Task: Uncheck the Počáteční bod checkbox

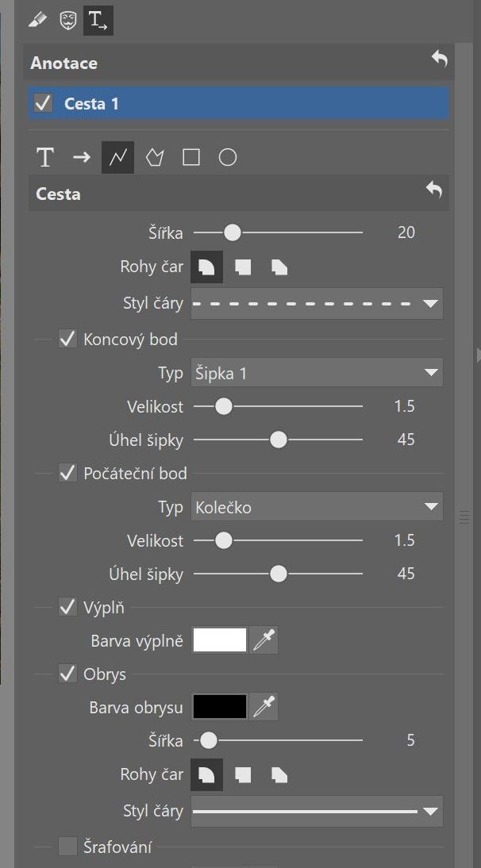Action: point(67,474)
